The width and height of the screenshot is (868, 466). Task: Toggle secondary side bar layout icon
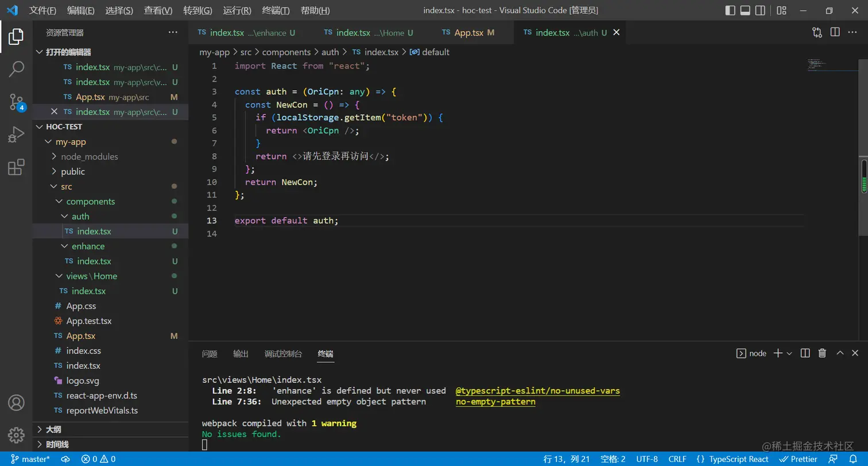760,10
